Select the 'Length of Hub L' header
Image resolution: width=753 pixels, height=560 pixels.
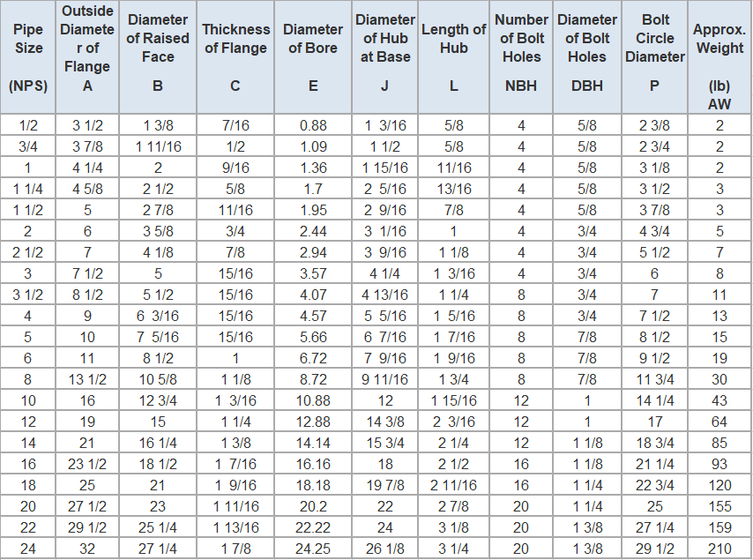(454, 57)
